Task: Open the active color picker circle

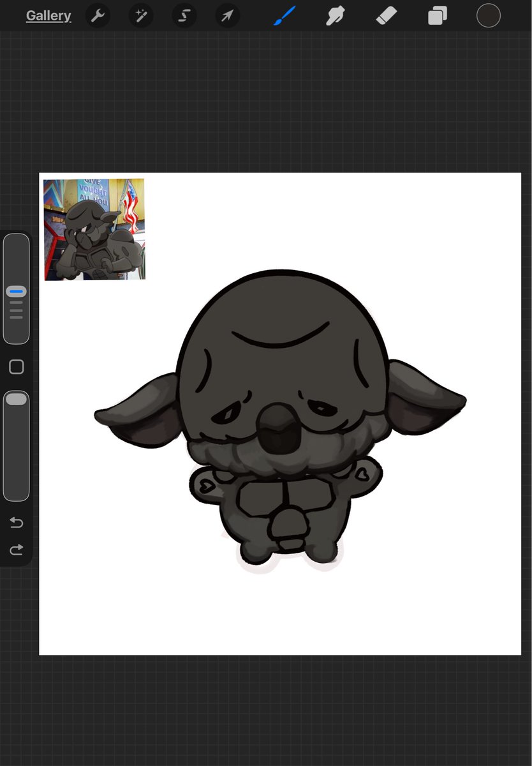Action: (x=489, y=16)
